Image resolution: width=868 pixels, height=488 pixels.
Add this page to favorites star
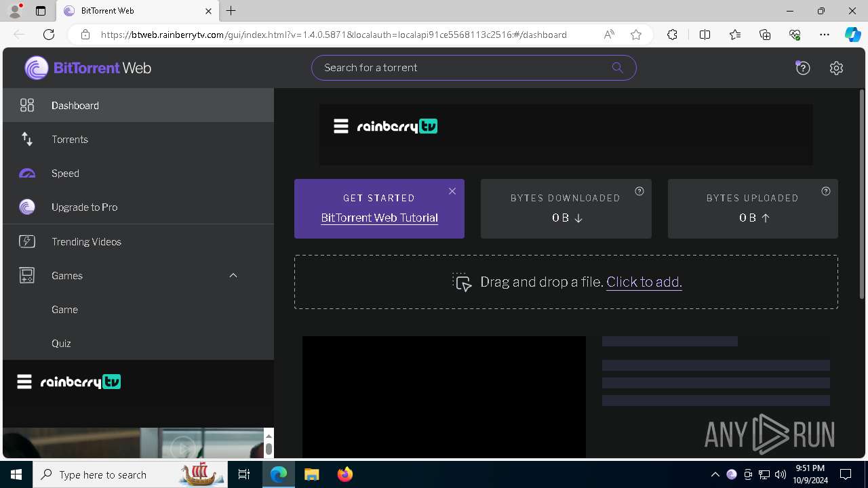click(x=636, y=35)
